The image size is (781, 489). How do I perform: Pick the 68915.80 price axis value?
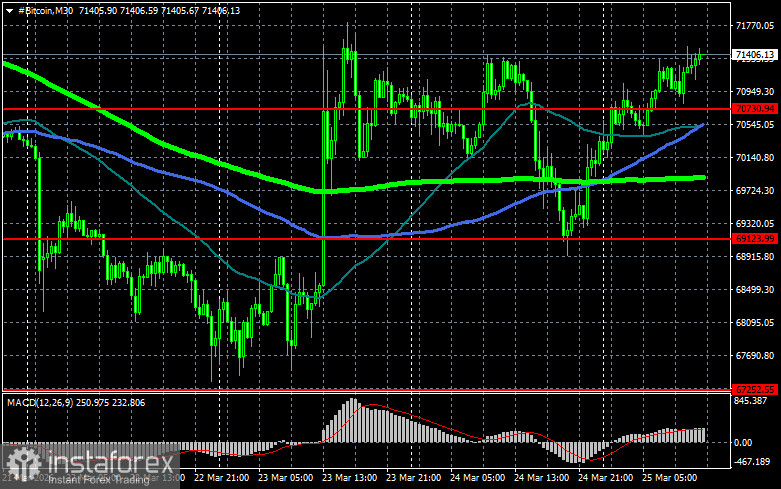tap(755, 256)
